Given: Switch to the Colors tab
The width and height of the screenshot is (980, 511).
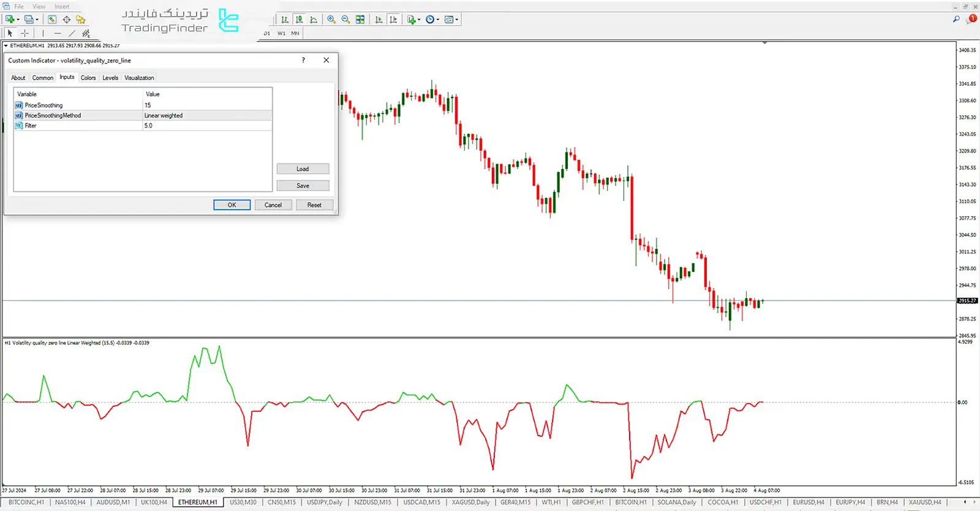Looking at the screenshot, I should coord(88,78).
